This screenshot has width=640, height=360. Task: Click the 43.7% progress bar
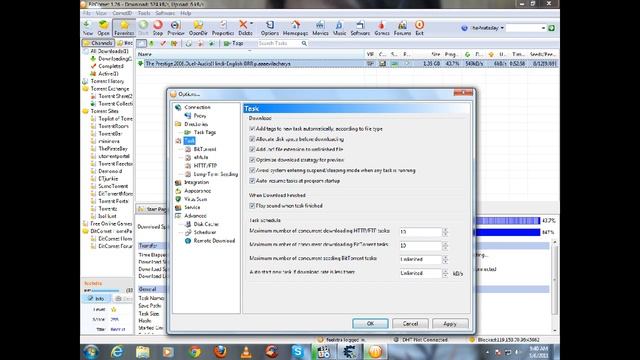pos(507,221)
